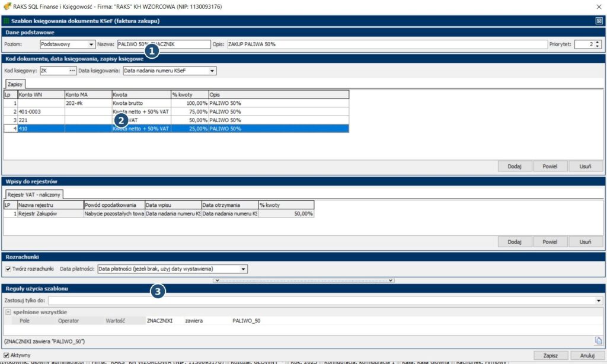This screenshot has height=364, width=607.
Task: Switch to the Zapisy tab
Action: [x=14, y=85]
